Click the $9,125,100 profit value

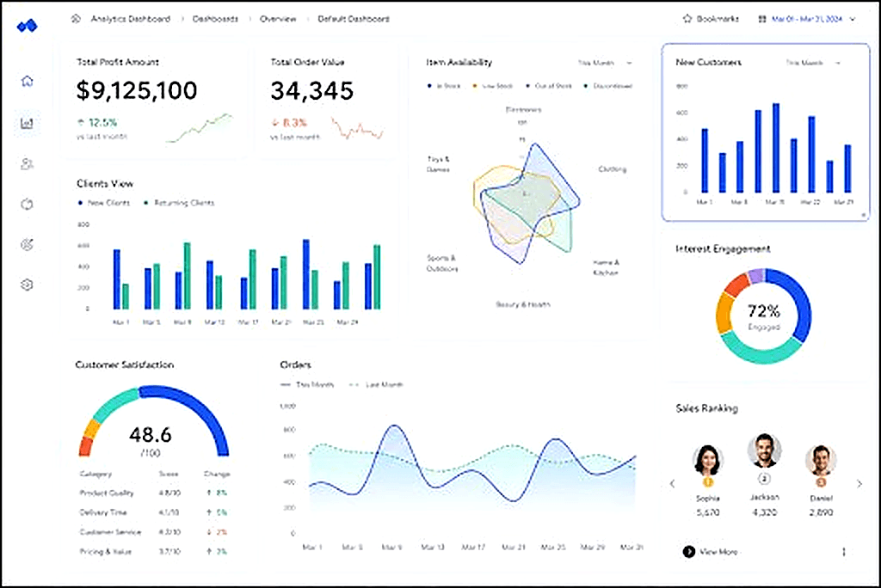(137, 90)
